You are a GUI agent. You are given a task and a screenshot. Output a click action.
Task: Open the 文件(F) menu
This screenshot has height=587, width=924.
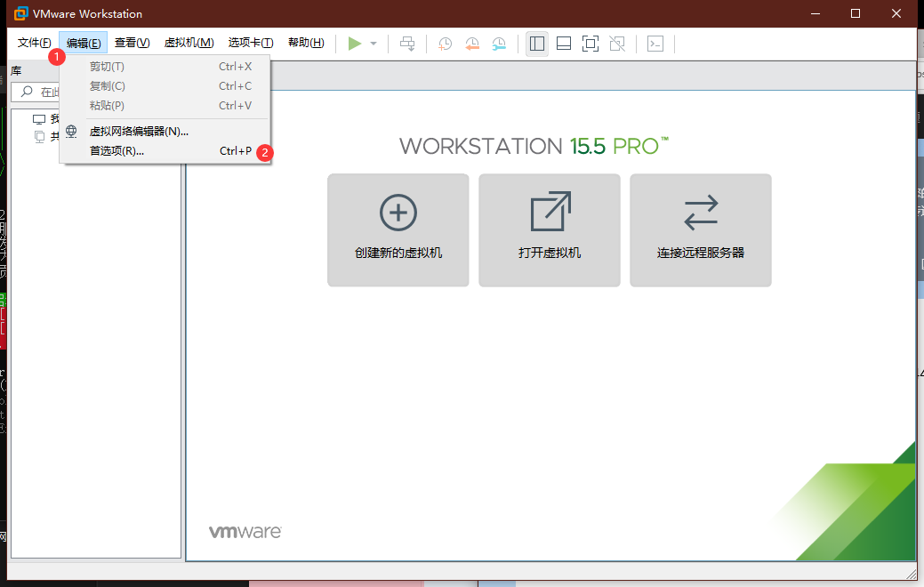pyautogui.click(x=34, y=43)
